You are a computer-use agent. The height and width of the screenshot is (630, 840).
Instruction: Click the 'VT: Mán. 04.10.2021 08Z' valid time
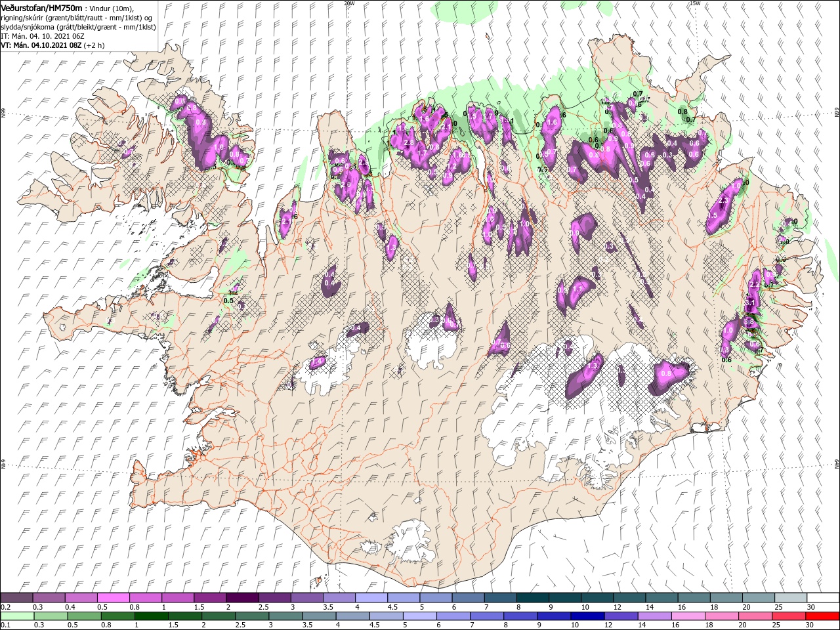click(41, 46)
